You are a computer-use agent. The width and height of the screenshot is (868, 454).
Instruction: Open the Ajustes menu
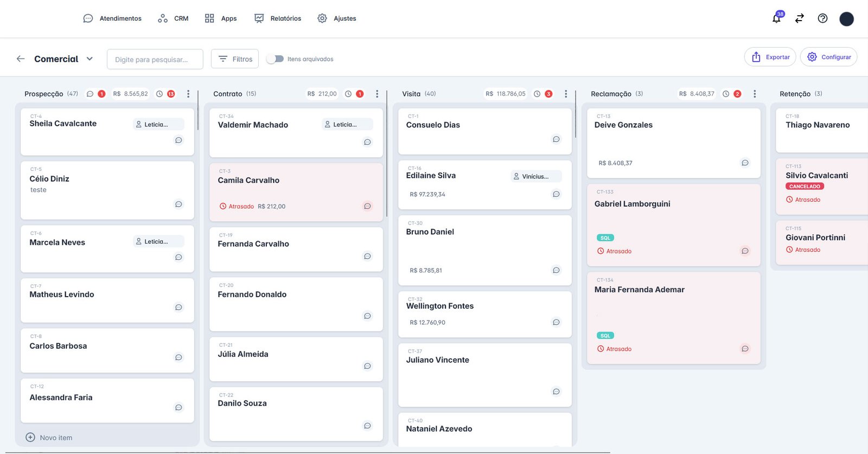[x=337, y=18]
